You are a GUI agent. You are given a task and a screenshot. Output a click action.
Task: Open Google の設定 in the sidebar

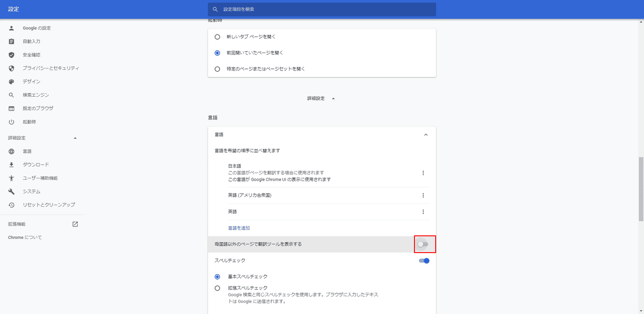click(37, 28)
